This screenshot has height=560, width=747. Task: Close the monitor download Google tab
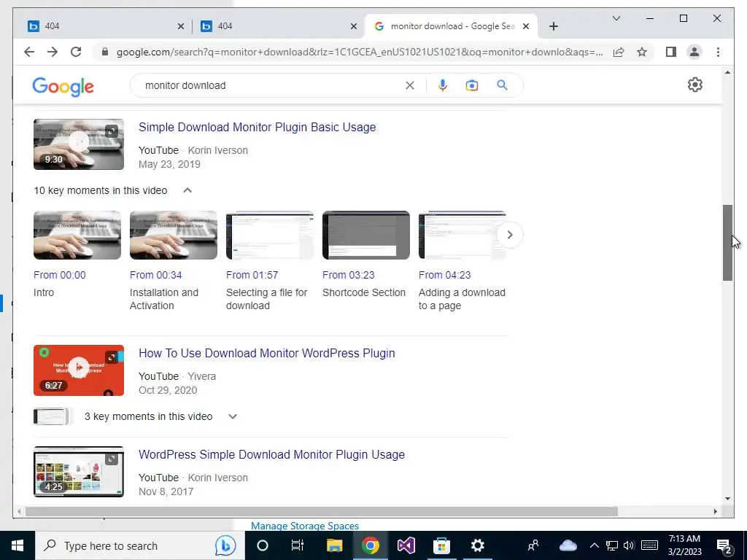pos(526,27)
